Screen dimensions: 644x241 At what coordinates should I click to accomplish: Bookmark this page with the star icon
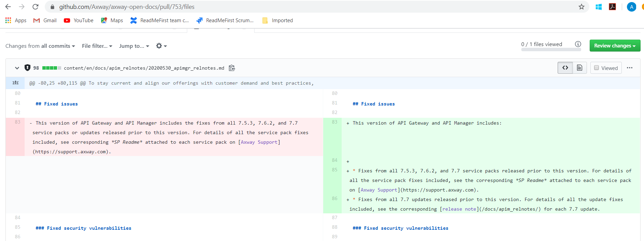click(581, 7)
